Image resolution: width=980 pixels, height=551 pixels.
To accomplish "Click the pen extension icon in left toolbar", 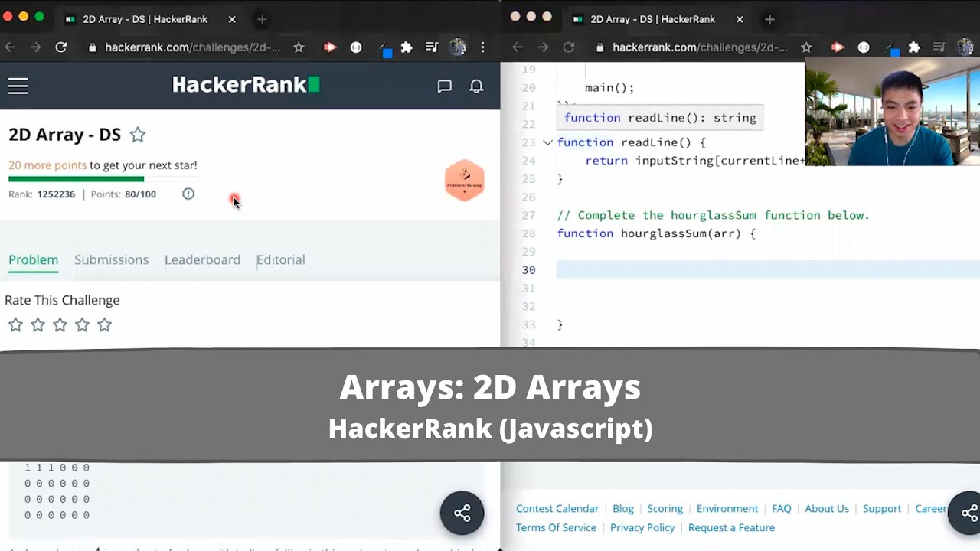I will point(384,49).
